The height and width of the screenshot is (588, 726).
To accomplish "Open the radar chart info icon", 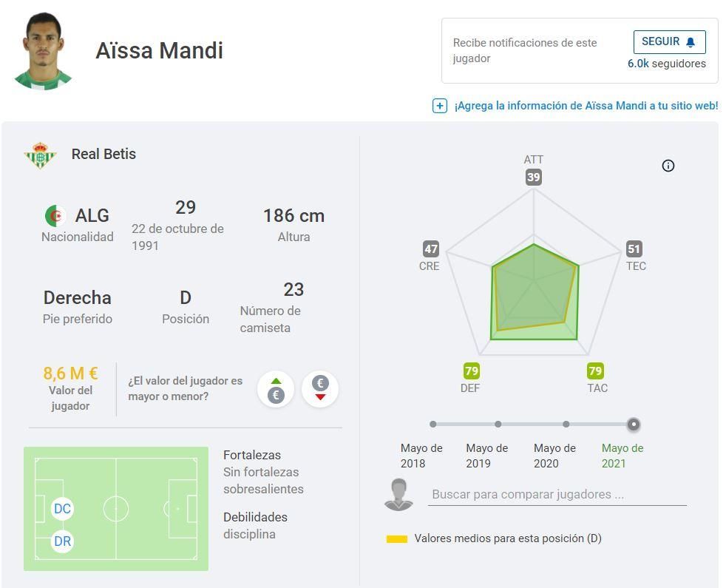I will pyautogui.click(x=668, y=166).
